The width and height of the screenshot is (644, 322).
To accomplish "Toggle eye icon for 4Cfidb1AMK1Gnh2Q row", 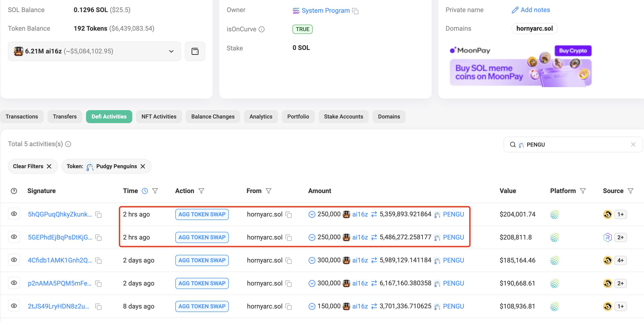I will pos(14,260).
